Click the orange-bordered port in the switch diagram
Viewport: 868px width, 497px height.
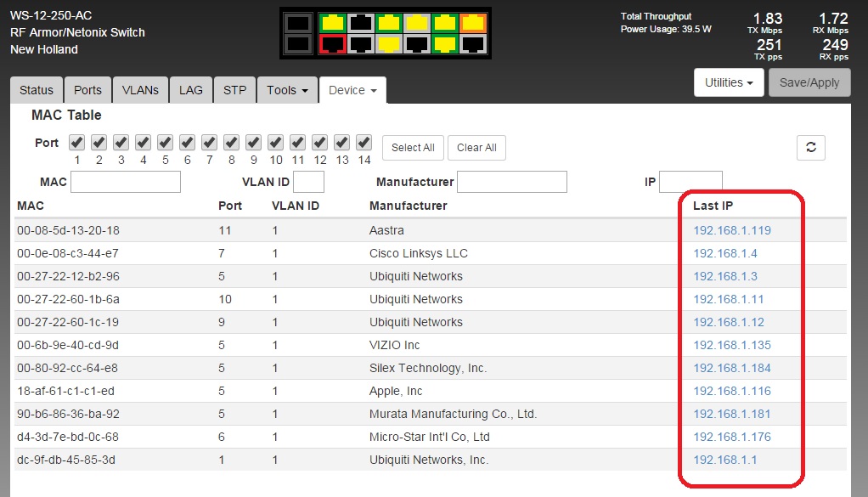click(473, 23)
